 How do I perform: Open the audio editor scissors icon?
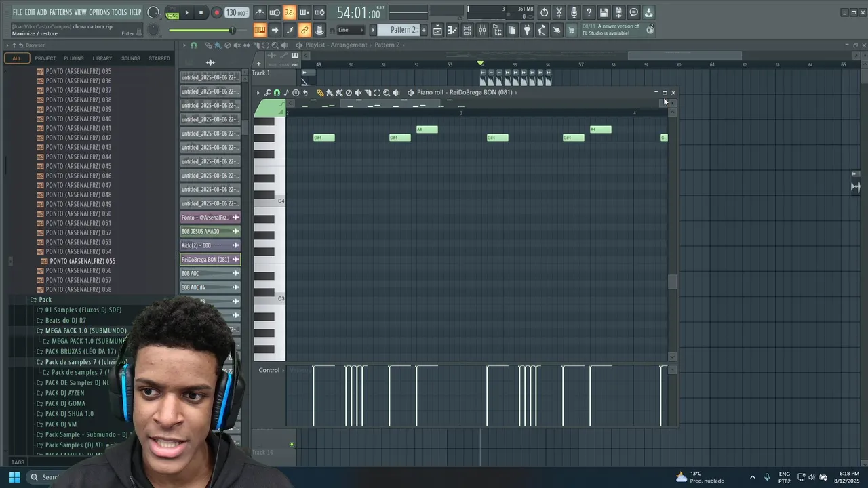pos(559,12)
